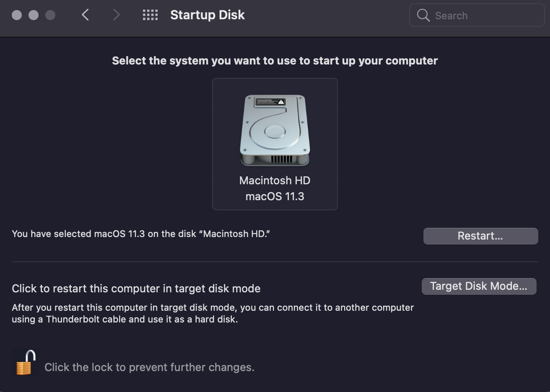Click the magnifying glass search icon
The image size is (550, 392).
coord(423,15)
